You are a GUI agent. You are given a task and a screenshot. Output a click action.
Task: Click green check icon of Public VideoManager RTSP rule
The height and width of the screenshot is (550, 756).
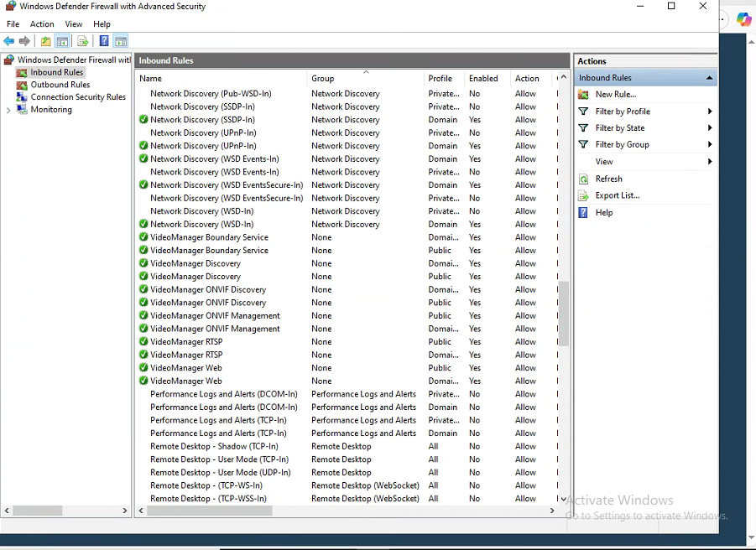point(143,341)
